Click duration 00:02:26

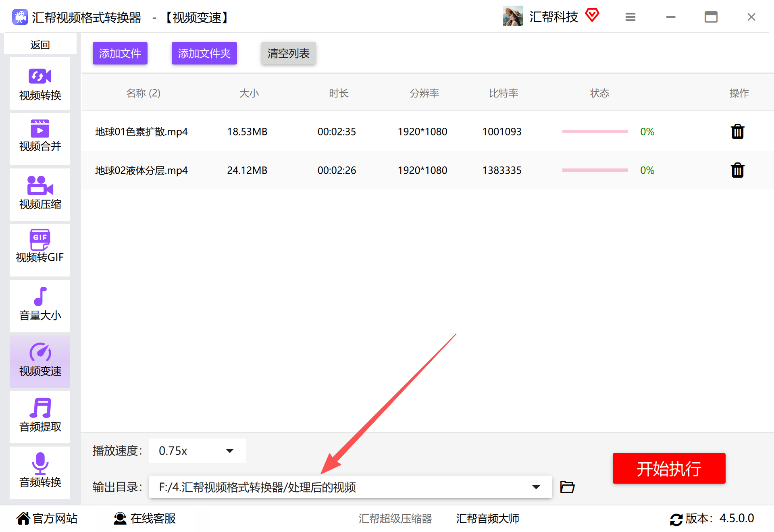point(337,170)
